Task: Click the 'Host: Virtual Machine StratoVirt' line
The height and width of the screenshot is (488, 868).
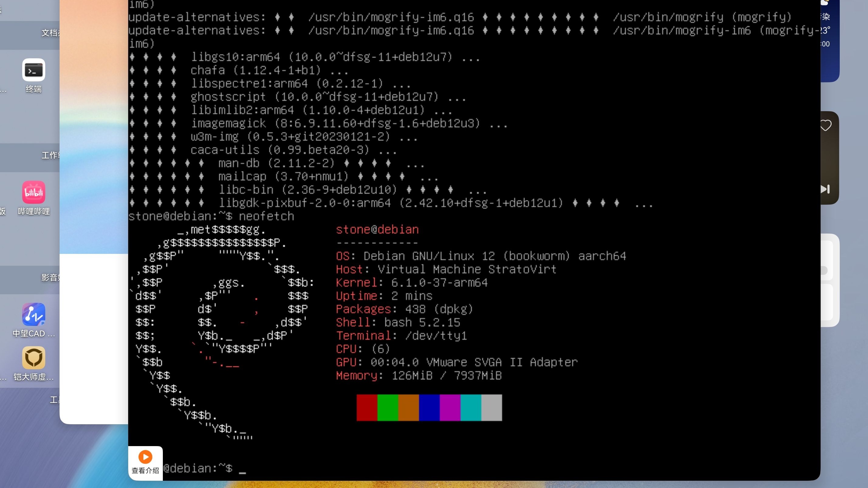Action: [x=446, y=269]
